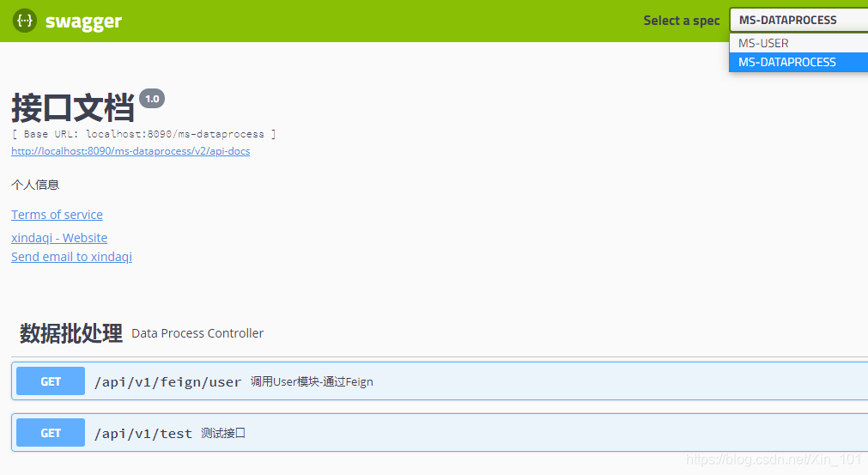Click the 测试接口 summary text

pyautogui.click(x=223, y=433)
